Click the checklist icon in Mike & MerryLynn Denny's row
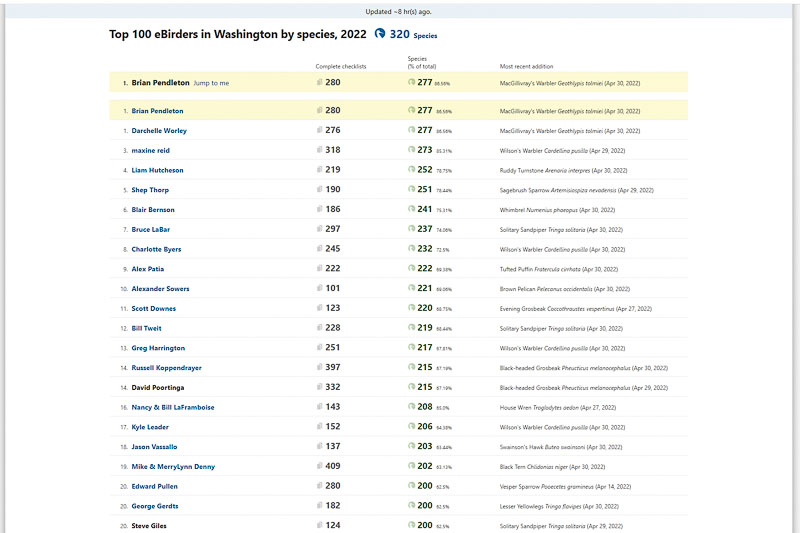The height and width of the screenshot is (533, 800). click(319, 466)
